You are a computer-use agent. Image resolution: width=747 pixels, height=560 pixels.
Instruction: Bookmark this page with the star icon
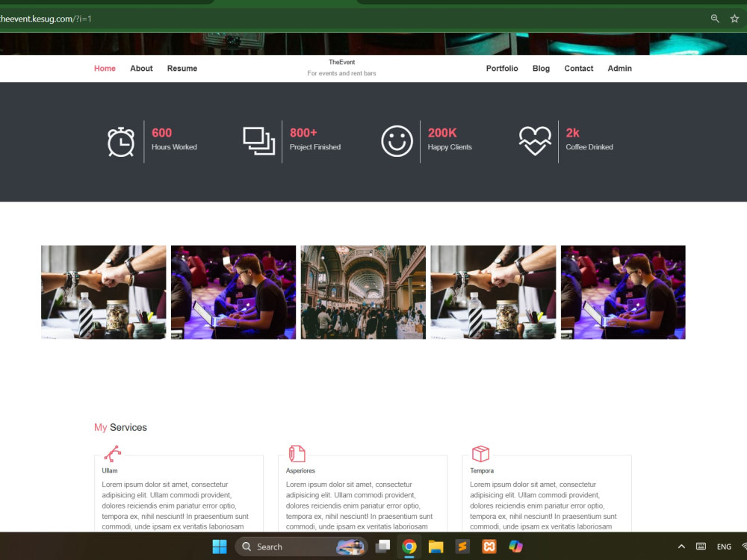(734, 19)
